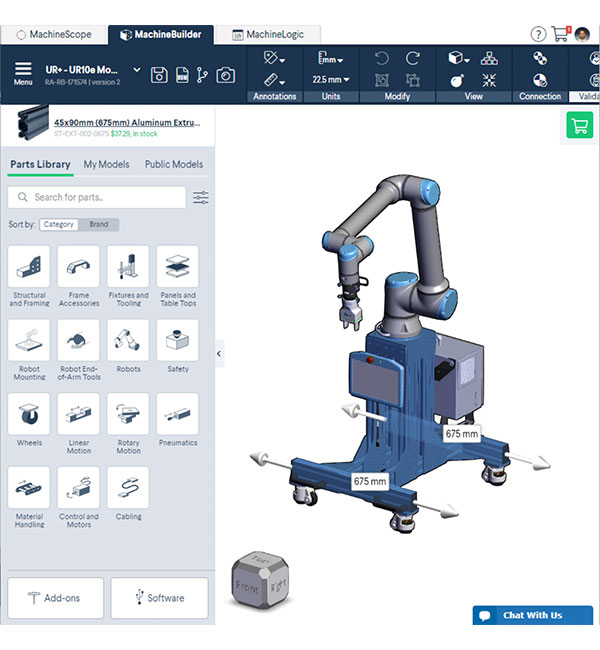The height and width of the screenshot is (650, 600).
Task: Open the Robot Mounting category
Action: click(29, 350)
